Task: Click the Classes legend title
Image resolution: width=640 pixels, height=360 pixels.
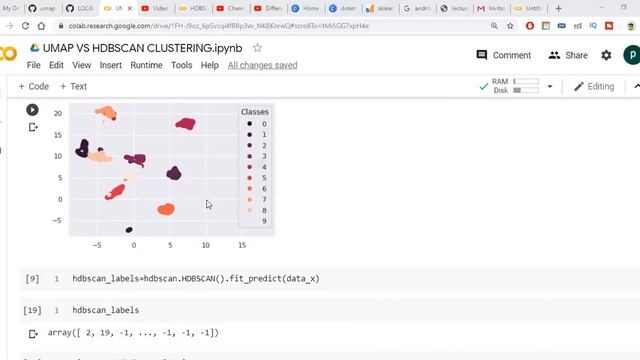Action: click(255, 112)
